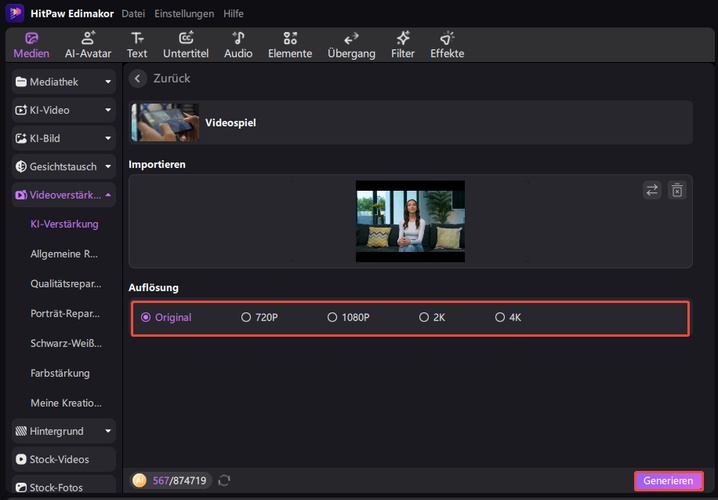The image size is (718, 500).
Task: Open the Untertitel subtitle tool
Action: [x=186, y=45]
